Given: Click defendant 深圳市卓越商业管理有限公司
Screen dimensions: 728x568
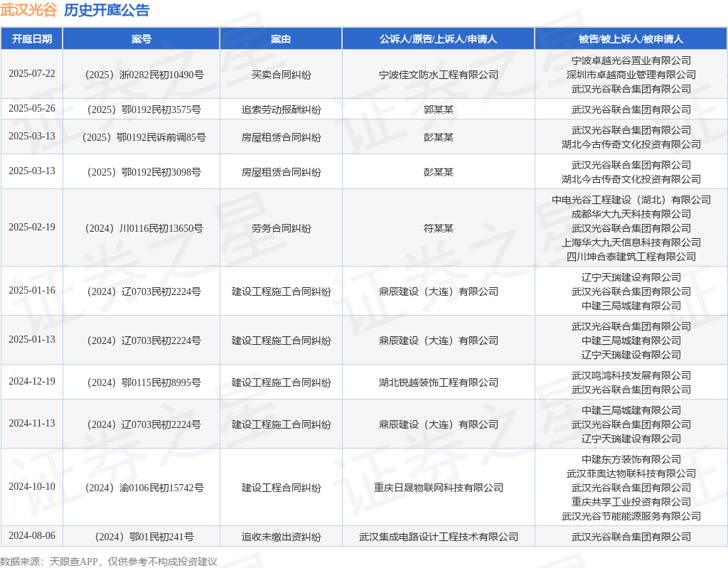Looking at the screenshot, I should 631,75.
